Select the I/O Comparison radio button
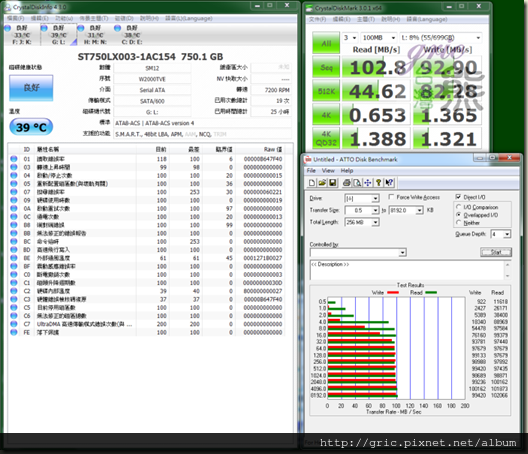The height and width of the screenshot is (454, 528). [458, 207]
